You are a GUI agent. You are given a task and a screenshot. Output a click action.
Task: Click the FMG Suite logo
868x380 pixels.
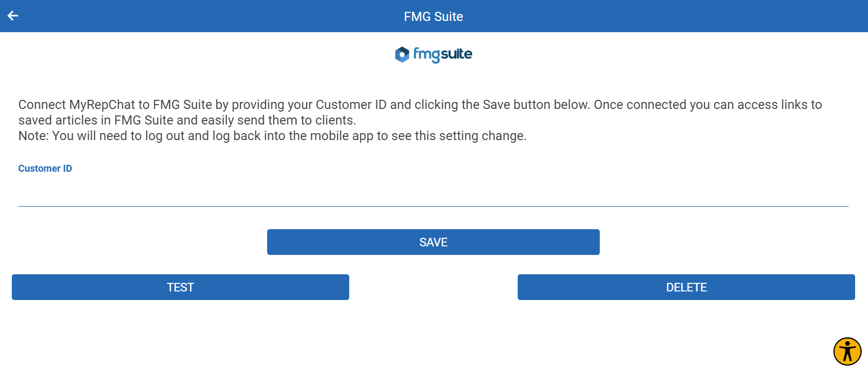[433, 54]
